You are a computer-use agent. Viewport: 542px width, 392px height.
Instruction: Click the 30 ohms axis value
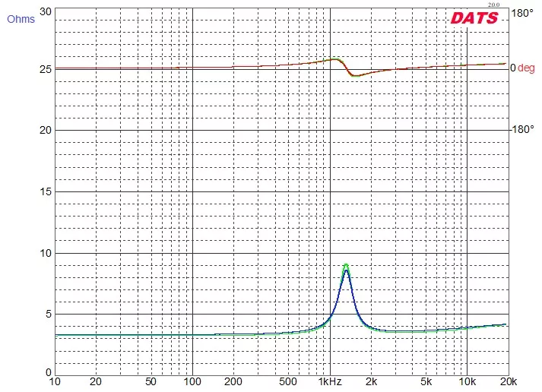pyautogui.click(x=46, y=11)
